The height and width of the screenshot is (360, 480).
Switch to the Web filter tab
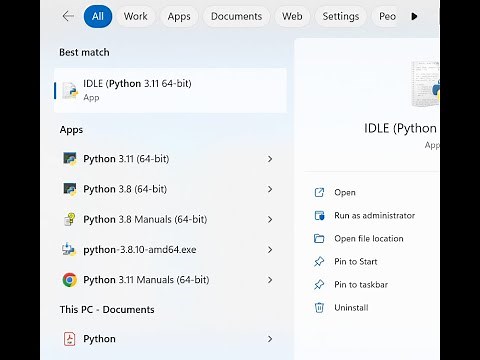pos(292,16)
